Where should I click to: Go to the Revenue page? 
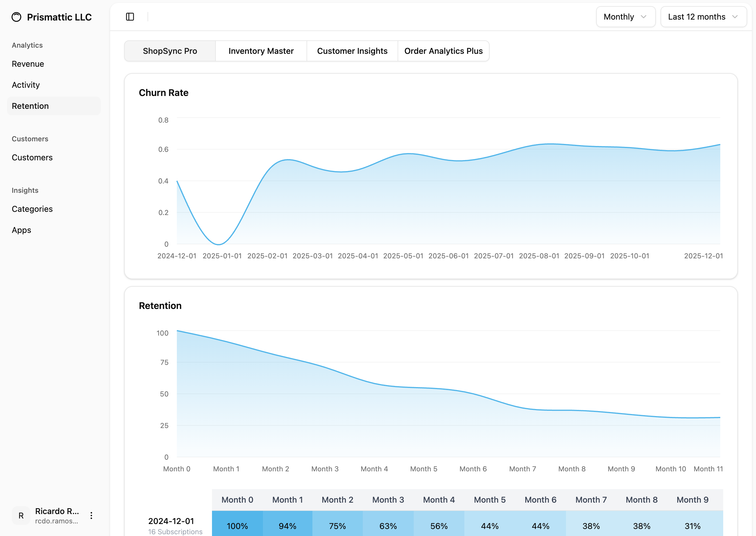coord(28,64)
